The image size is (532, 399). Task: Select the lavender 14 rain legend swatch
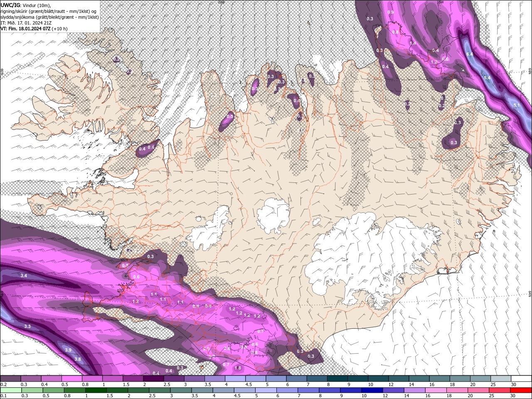coord(414,390)
